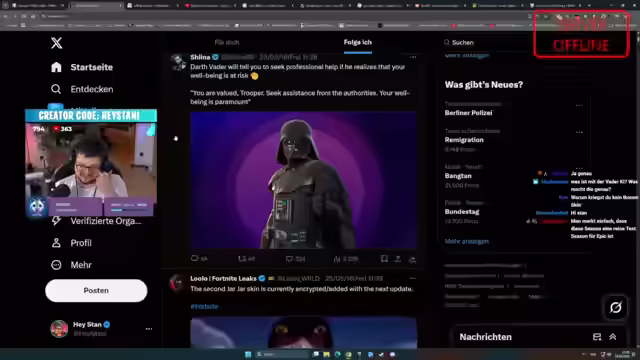The width and height of the screenshot is (640, 360).
Task: Click Profil label in sidebar
Action: [81, 243]
